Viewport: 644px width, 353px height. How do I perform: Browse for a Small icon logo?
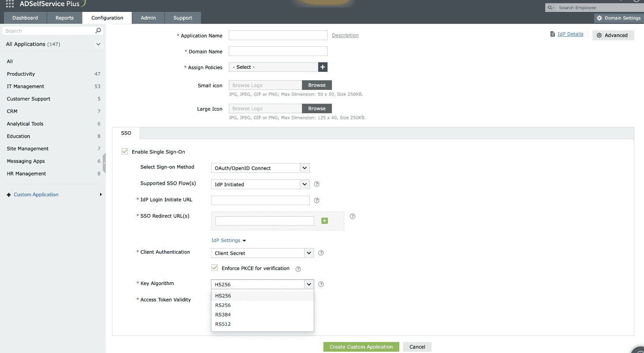pos(316,85)
